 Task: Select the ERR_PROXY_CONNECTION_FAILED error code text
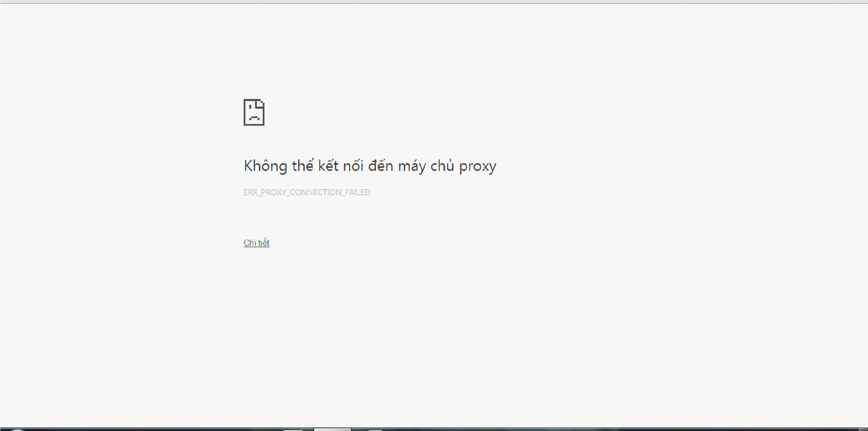pos(307,192)
